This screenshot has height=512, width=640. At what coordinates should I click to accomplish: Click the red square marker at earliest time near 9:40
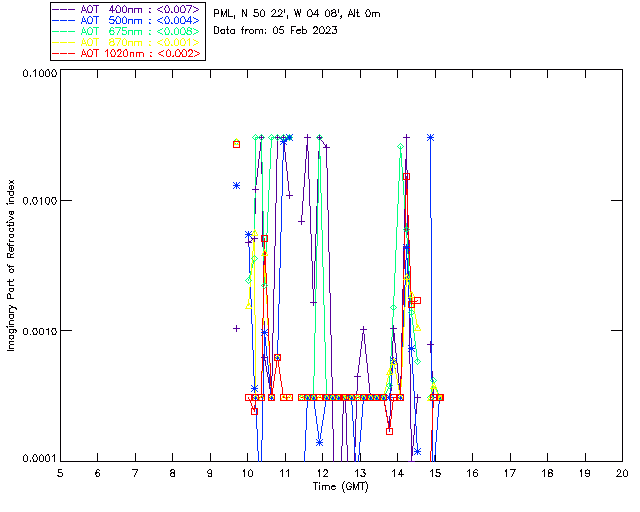point(236,145)
